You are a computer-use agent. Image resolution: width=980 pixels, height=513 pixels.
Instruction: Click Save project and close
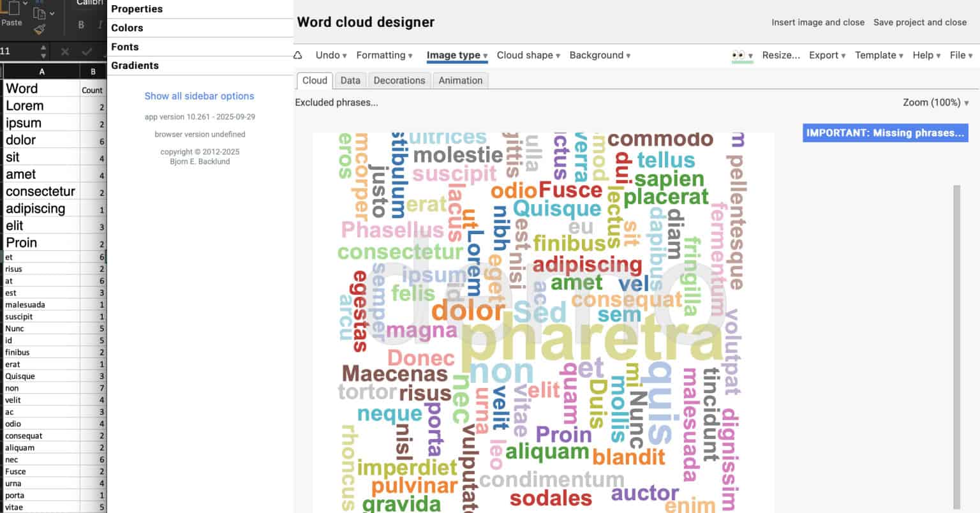(x=920, y=22)
